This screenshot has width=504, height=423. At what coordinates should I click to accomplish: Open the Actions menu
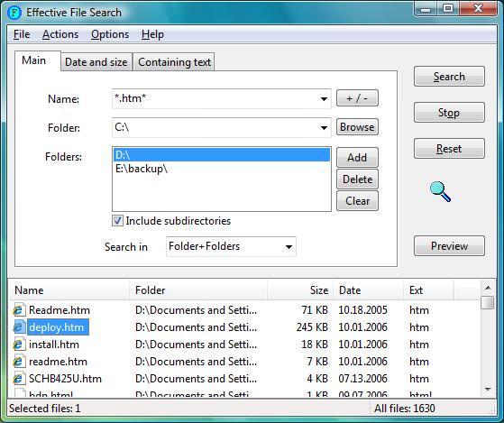[x=60, y=34]
